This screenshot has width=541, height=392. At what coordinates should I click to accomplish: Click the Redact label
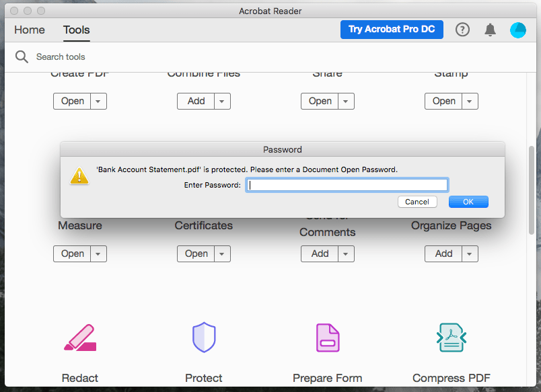[80, 378]
